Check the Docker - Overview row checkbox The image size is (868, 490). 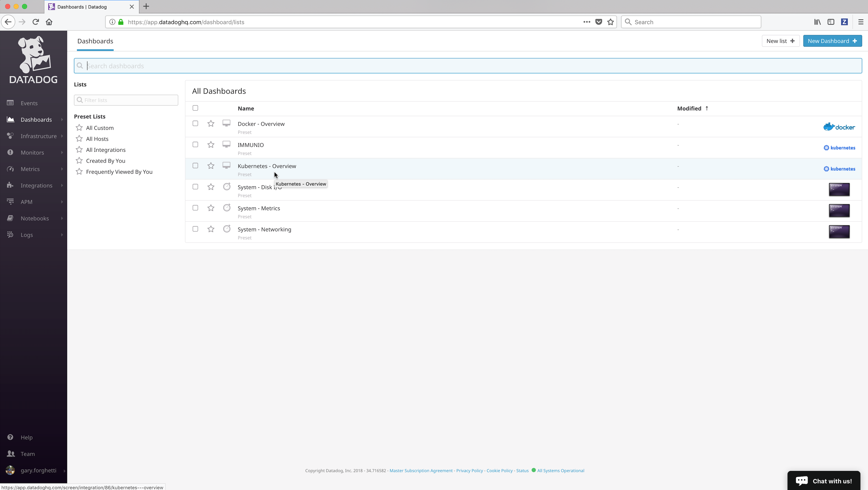[196, 124]
